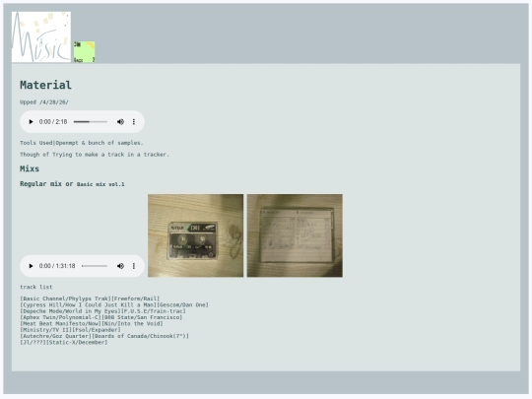Click 'Tools Used|Openmpt & bunch of samples.' text

point(82,143)
